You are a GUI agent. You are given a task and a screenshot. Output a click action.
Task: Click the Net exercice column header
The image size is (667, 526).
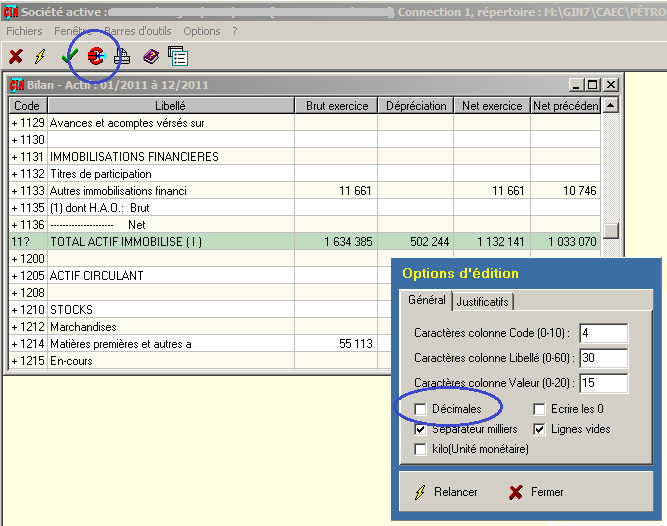point(492,105)
